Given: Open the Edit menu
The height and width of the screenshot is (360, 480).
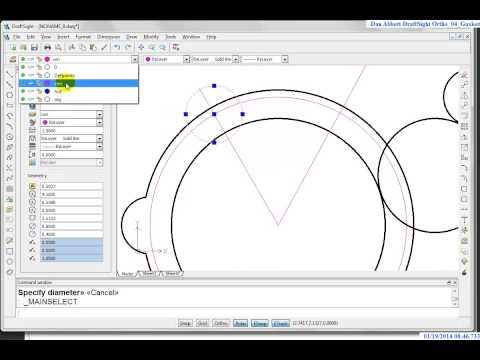Looking at the screenshot, I should tap(31, 37).
